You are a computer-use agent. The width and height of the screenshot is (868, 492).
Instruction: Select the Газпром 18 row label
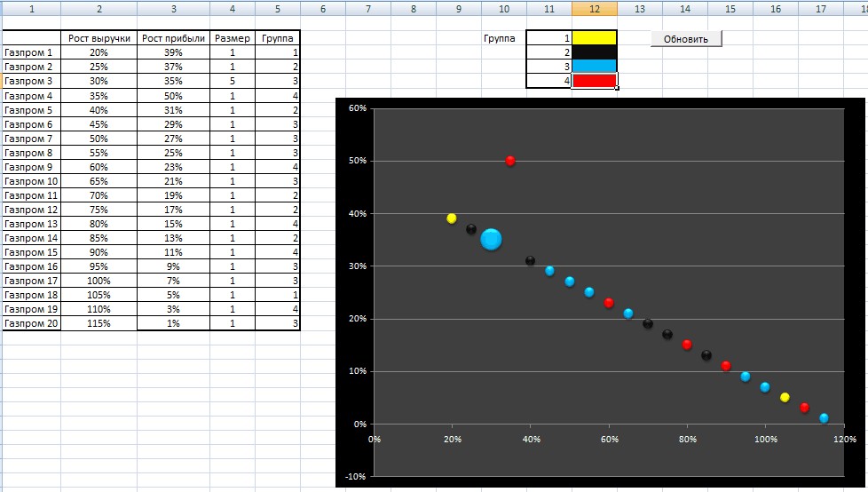pyautogui.click(x=32, y=295)
